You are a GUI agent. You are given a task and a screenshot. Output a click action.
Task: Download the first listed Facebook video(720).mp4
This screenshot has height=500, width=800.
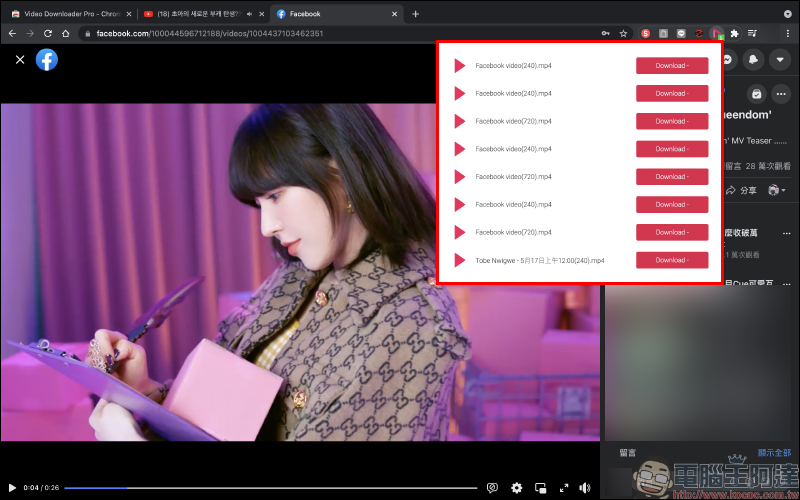point(672,121)
